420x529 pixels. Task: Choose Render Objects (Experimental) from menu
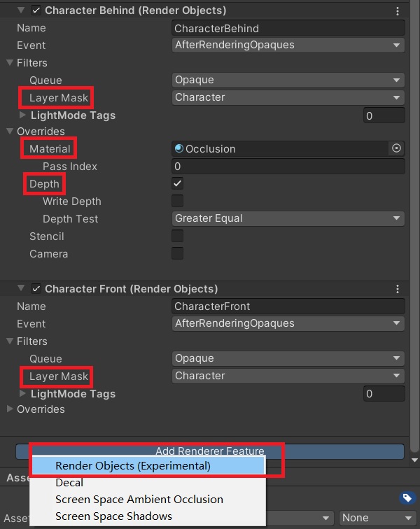[x=148, y=466]
